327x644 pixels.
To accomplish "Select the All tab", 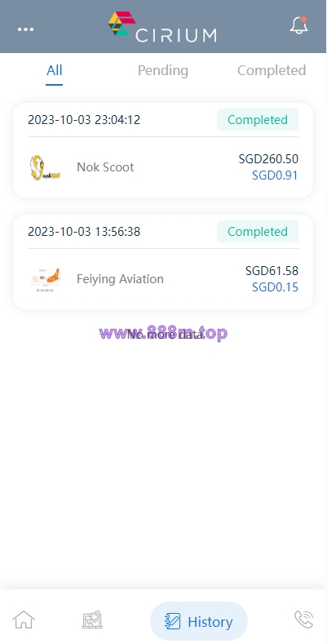I will [54, 70].
